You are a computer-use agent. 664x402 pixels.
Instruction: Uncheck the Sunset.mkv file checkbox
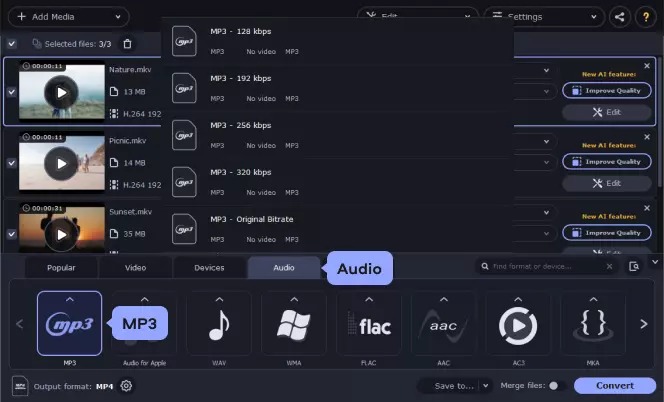pyautogui.click(x=12, y=234)
